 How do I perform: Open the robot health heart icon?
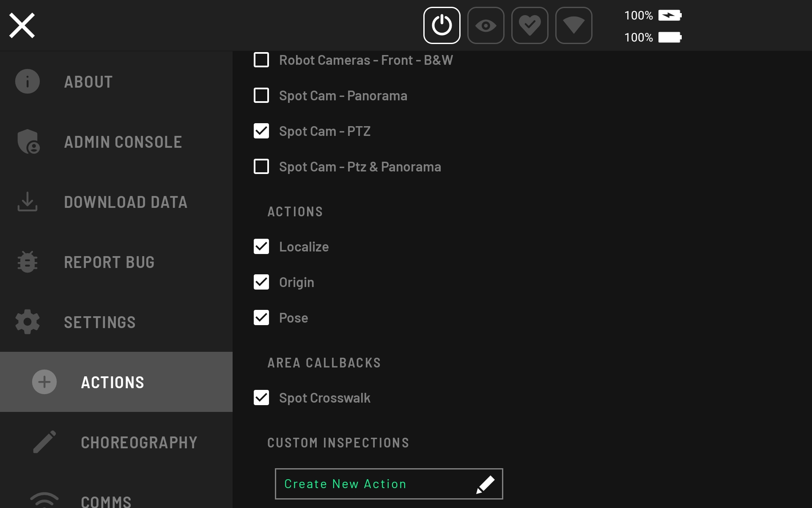pos(529,25)
